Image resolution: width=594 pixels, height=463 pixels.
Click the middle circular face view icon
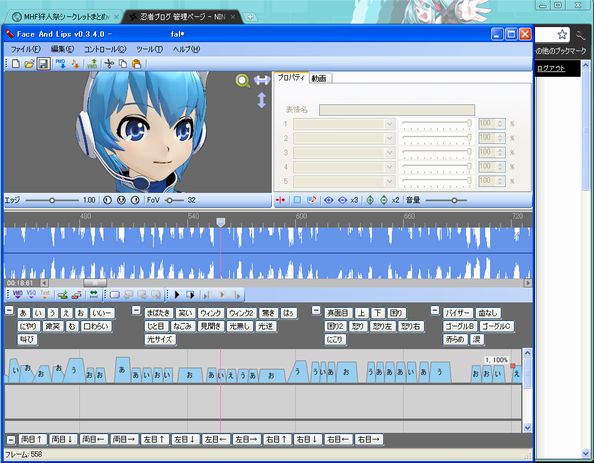coord(121,200)
